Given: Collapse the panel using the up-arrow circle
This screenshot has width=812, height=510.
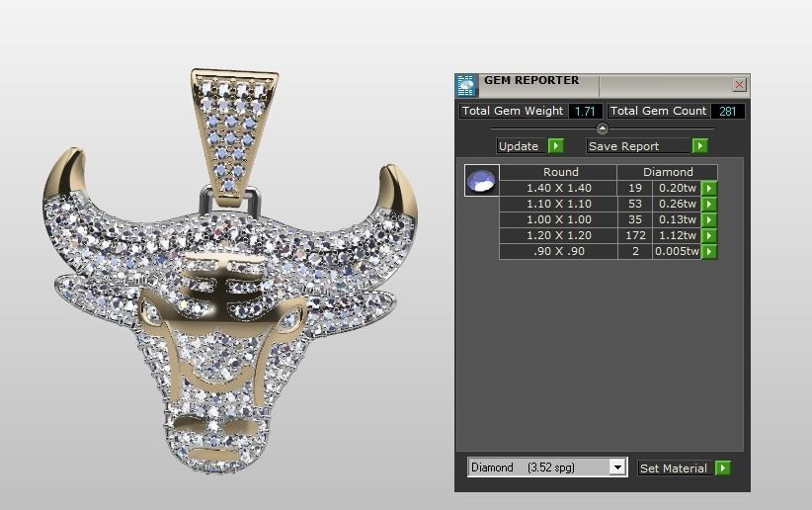Looking at the screenshot, I should 603,128.
